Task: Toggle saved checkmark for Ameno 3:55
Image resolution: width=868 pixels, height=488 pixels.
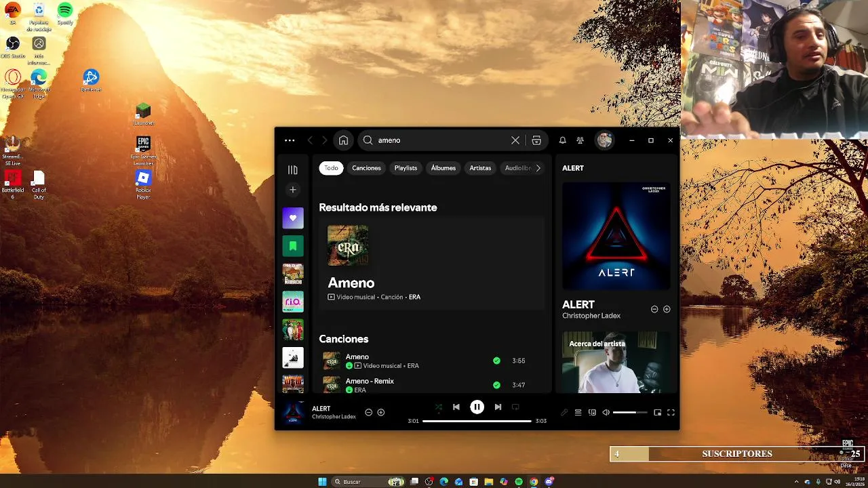Action: pyautogui.click(x=496, y=361)
